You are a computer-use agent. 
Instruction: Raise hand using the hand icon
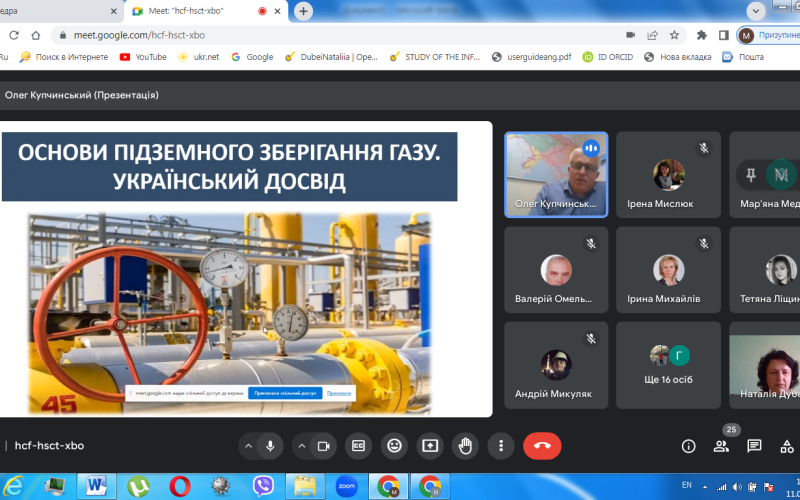pos(465,446)
